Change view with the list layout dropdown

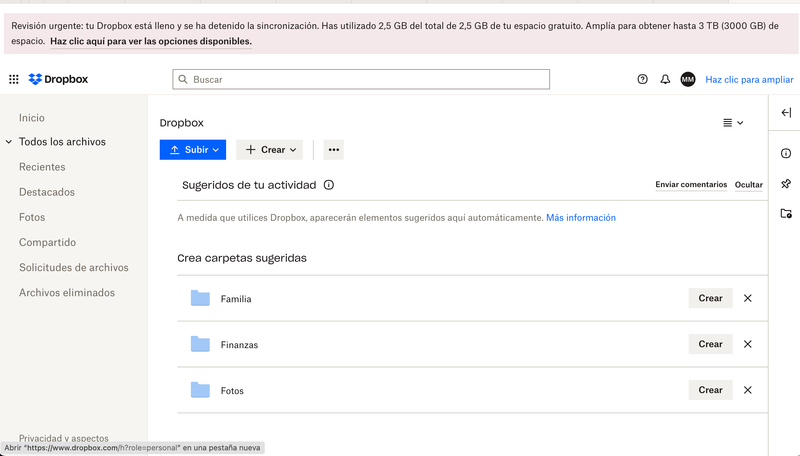click(733, 122)
